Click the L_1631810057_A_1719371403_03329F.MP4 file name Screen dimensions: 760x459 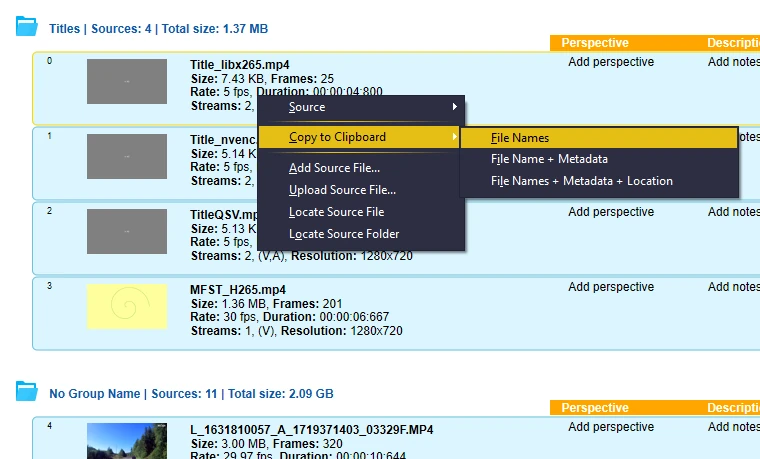[312, 430]
